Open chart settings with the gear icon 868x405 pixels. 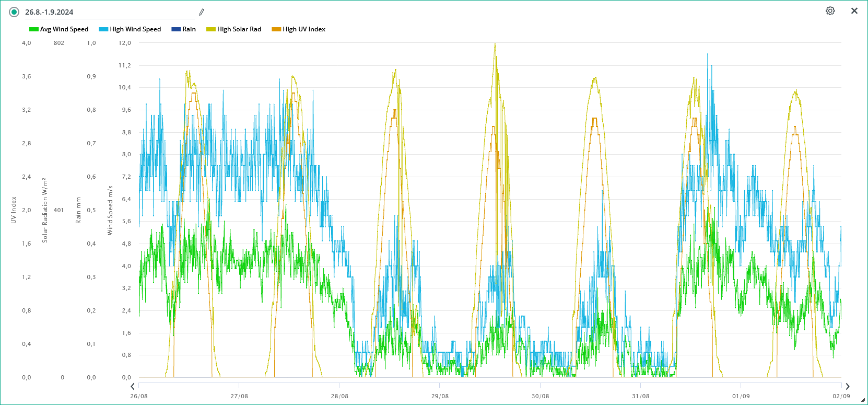(x=830, y=11)
